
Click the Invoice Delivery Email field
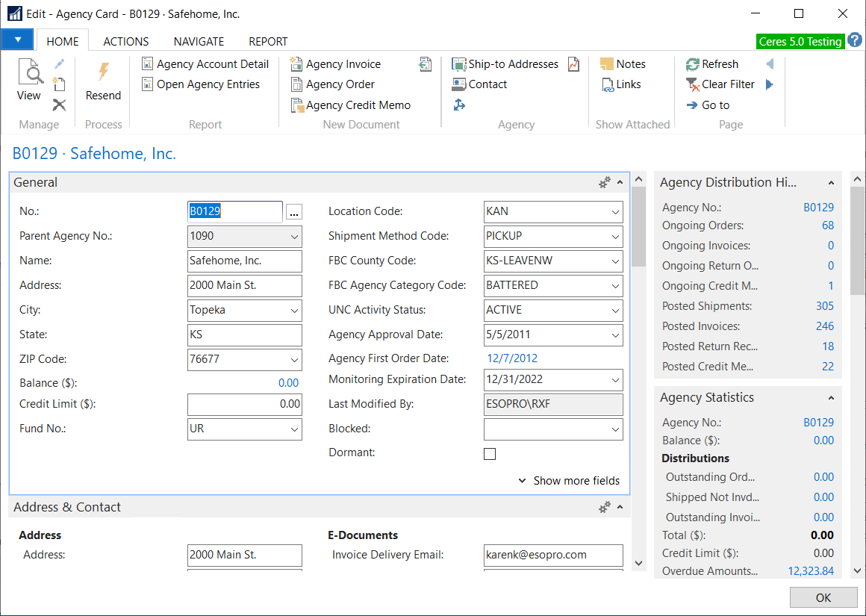[553, 555]
